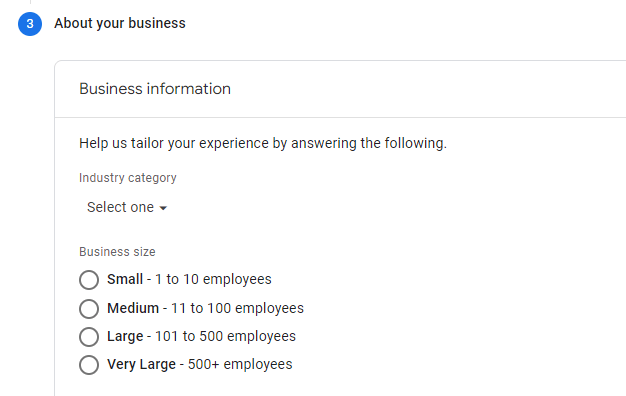Click the "About your business" step title

[x=120, y=23]
